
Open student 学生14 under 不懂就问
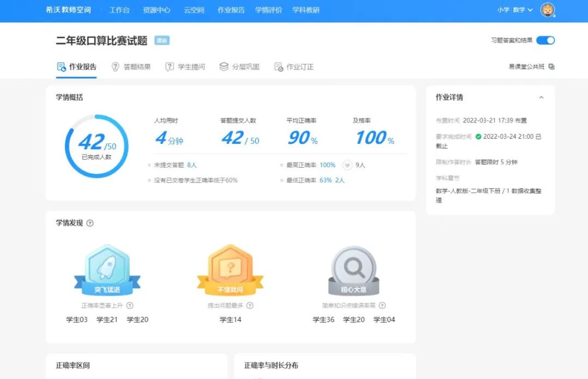(230, 320)
